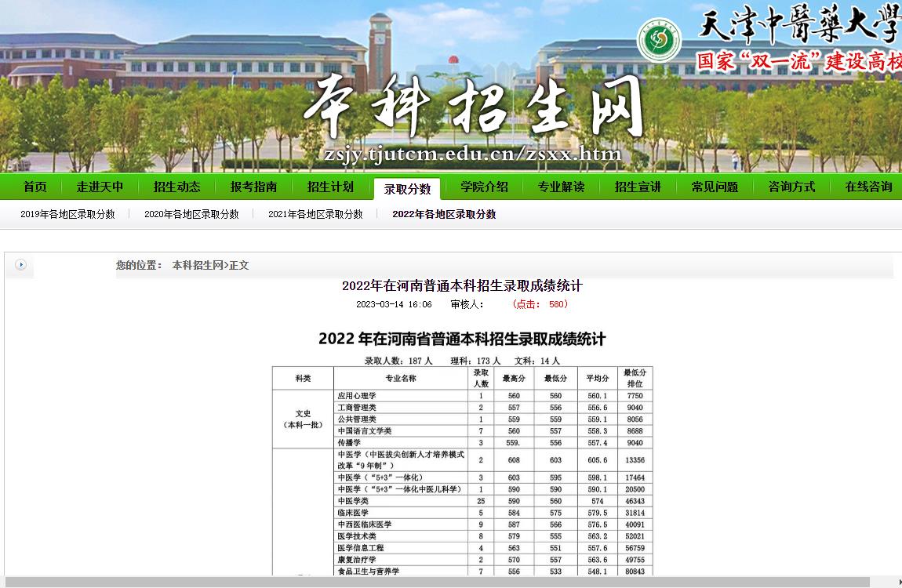Click the red 国家"双一流"建设高校 slogan
902x588 pixels.
[799, 60]
